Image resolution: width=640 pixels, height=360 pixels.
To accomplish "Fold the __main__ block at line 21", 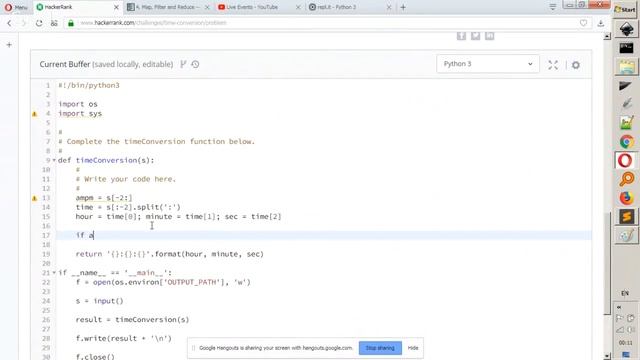I will 54,273.
